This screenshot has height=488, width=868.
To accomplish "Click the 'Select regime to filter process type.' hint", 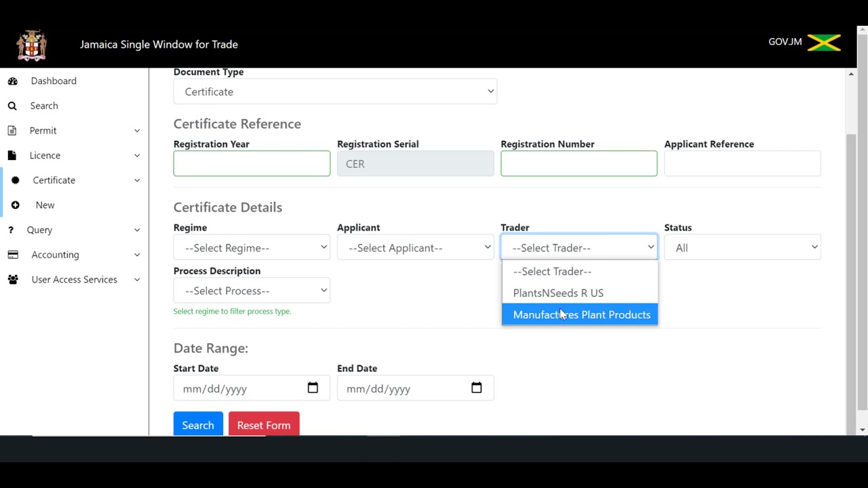I will (232, 311).
